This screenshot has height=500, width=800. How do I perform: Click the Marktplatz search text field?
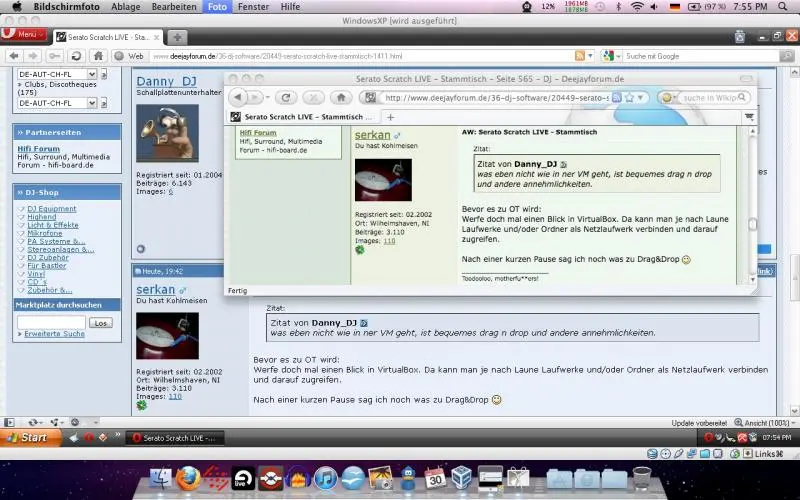click(x=51, y=322)
